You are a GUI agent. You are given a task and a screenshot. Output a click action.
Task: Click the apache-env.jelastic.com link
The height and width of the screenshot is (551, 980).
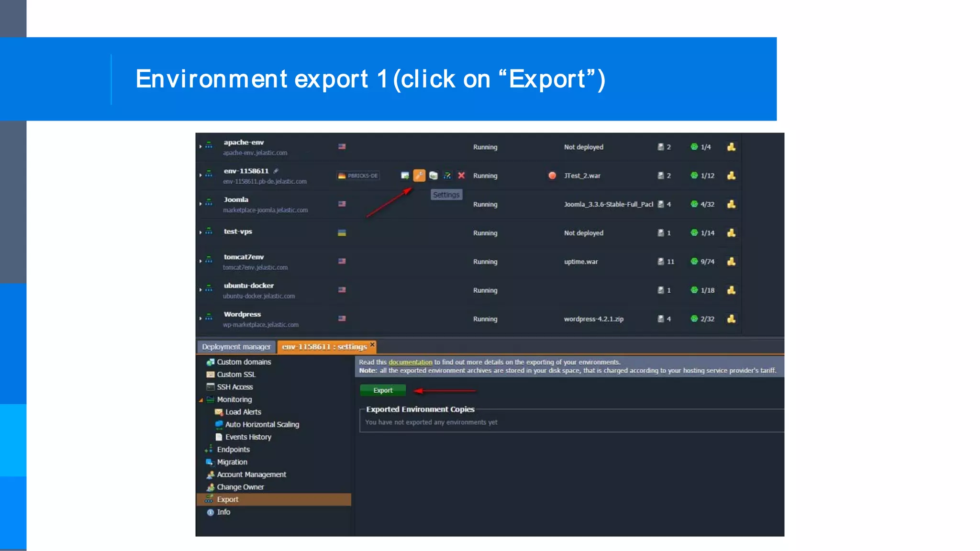(x=255, y=153)
